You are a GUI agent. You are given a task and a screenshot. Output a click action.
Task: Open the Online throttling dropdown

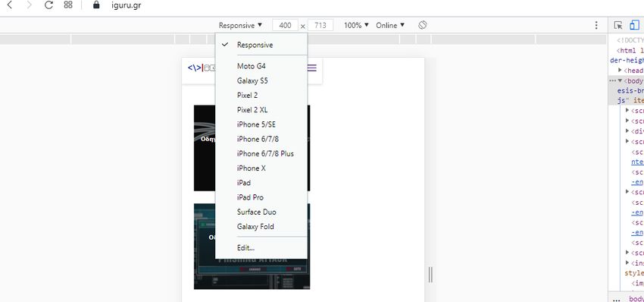[x=390, y=26]
